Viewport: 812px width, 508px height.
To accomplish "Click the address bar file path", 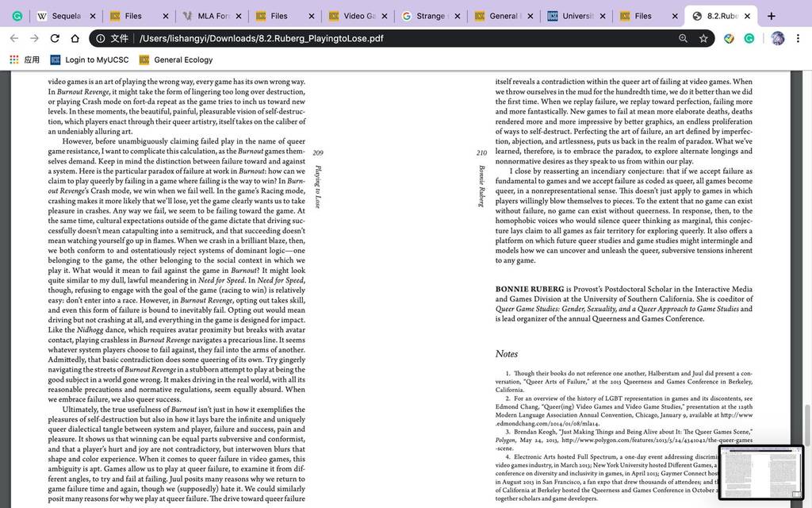I will pos(261,38).
